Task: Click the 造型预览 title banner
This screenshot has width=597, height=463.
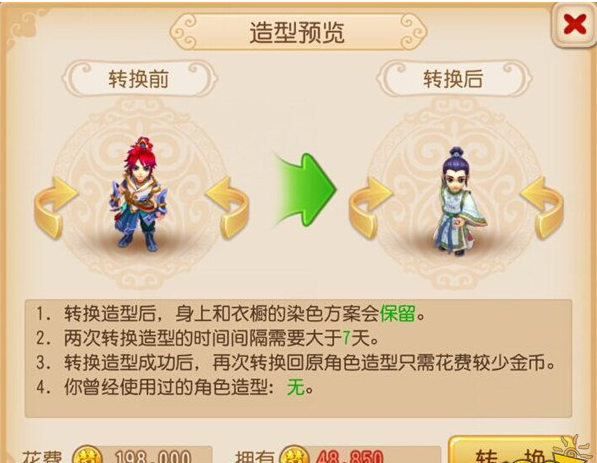Action: pos(298,32)
